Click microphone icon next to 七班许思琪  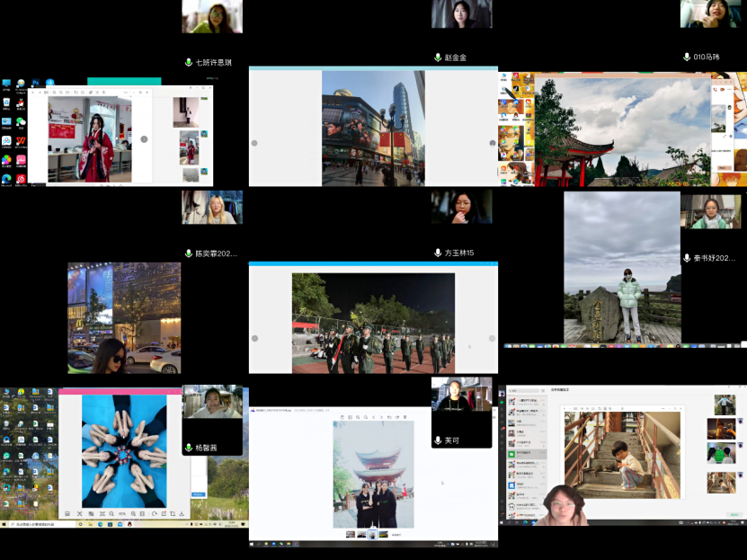coord(189,62)
